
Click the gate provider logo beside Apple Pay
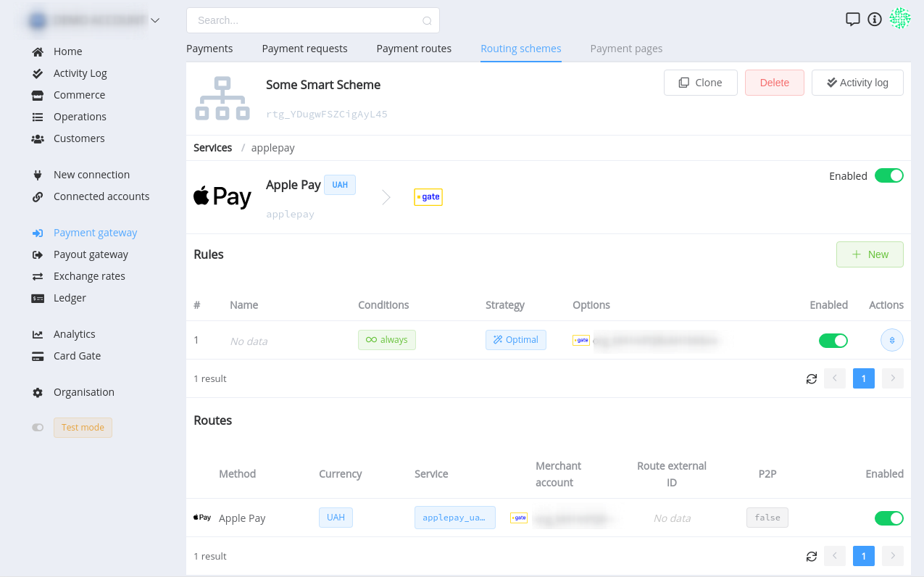click(428, 197)
